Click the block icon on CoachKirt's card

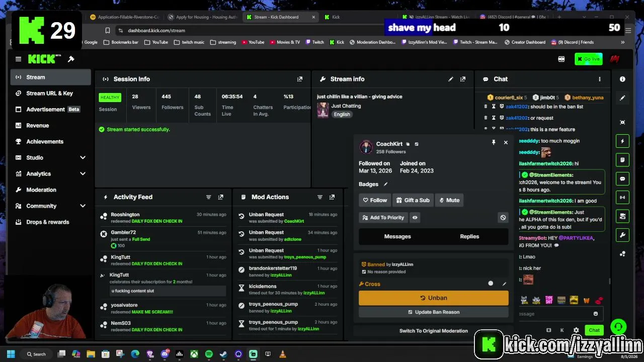pyautogui.click(x=503, y=218)
